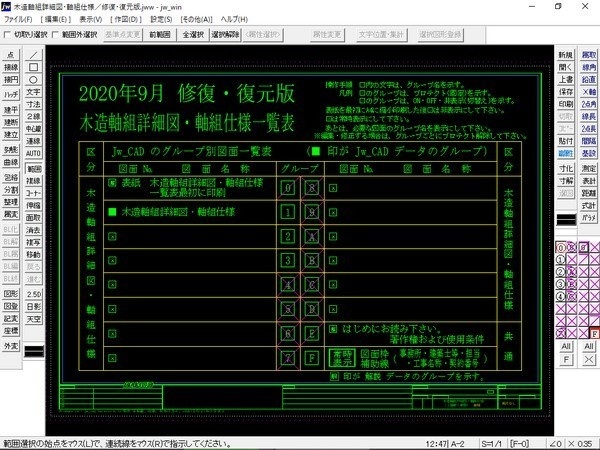Toggle layer 3 circle in layer list
Screen dimensions: 600x450
[560, 284]
